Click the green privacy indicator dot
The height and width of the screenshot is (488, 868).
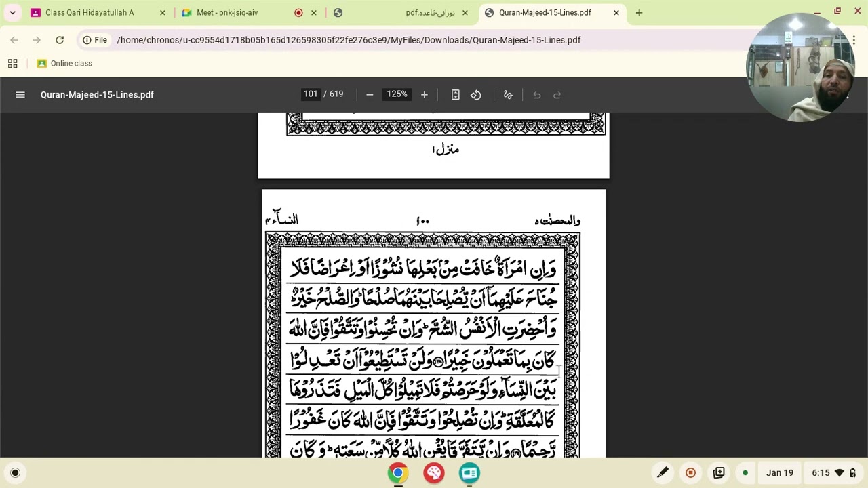click(745, 473)
